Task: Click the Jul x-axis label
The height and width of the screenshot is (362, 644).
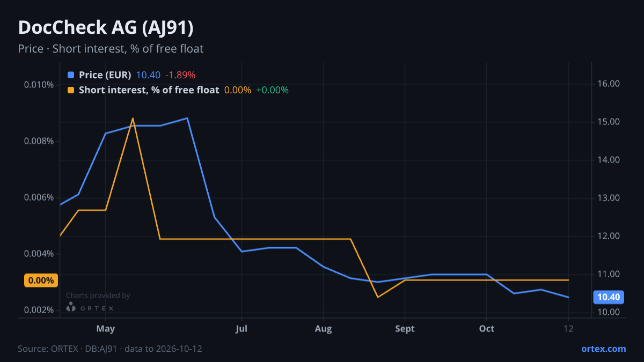Action: coord(241,328)
